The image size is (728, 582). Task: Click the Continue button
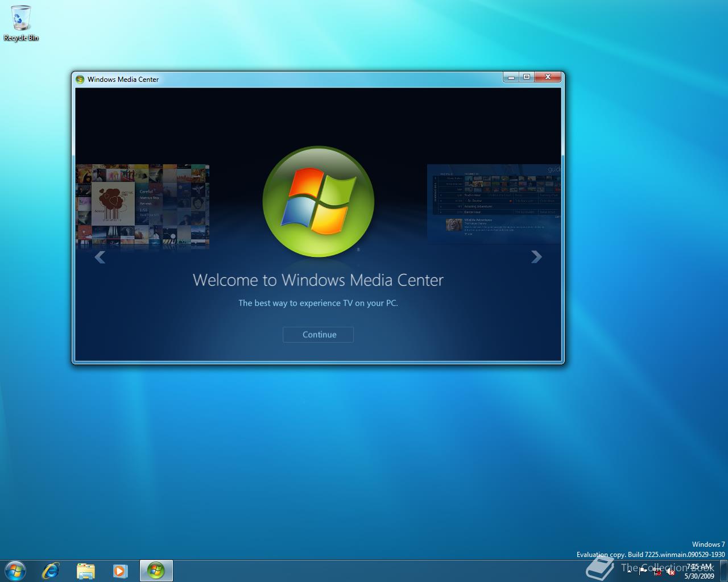point(318,335)
